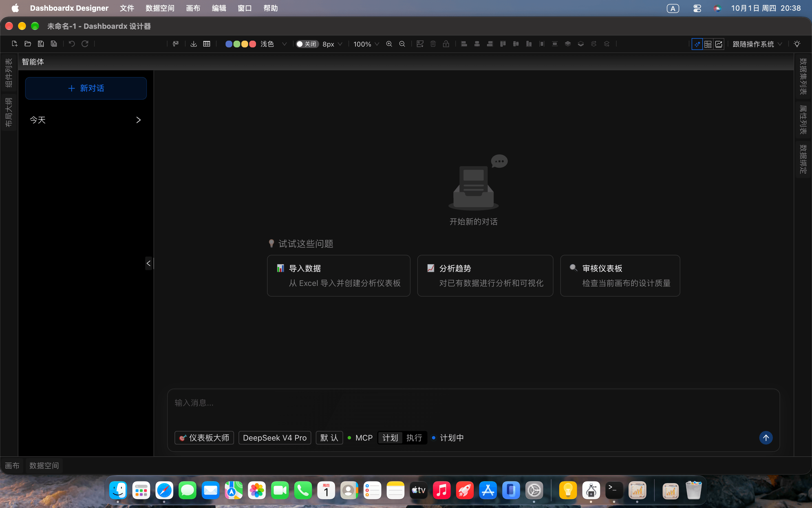Click the blue send arrow button
The image size is (812, 508).
point(766,437)
